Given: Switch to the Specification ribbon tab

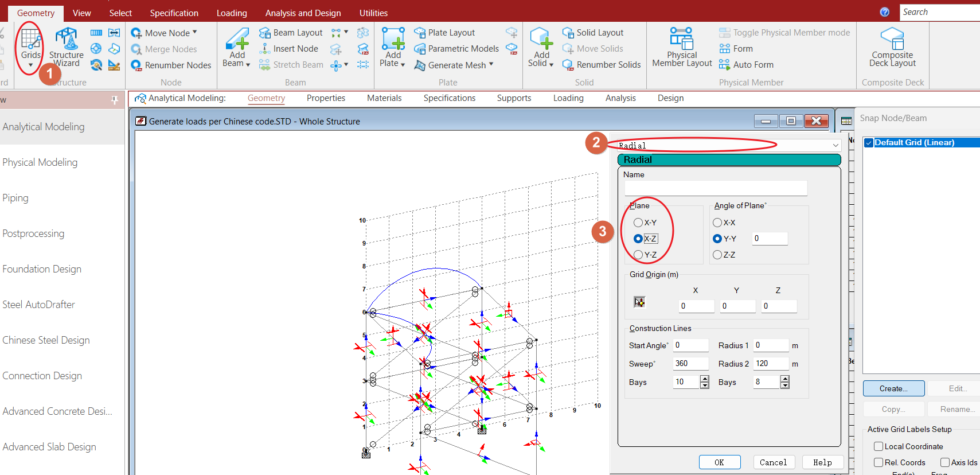Looking at the screenshot, I should 174,13.
